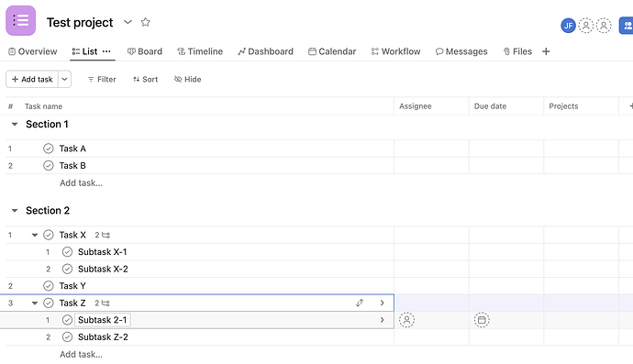Edit the Subtask 2-1 name field
The width and height of the screenshot is (633, 364).
103,320
